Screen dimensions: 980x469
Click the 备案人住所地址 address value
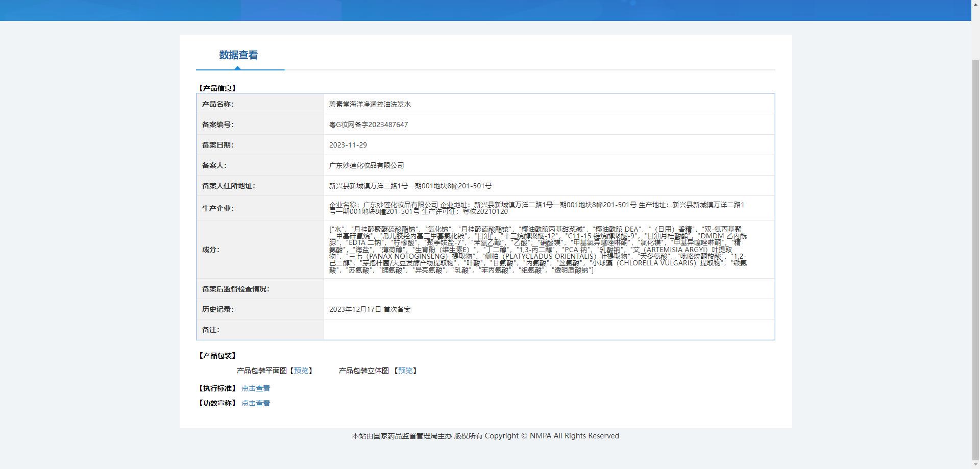click(410, 186)
